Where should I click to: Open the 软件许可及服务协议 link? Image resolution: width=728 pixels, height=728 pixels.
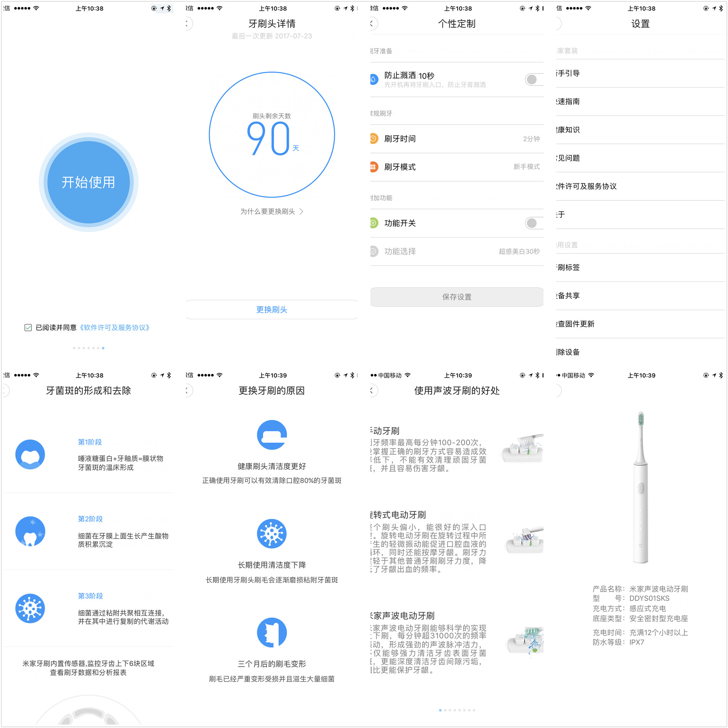(115, 327)
